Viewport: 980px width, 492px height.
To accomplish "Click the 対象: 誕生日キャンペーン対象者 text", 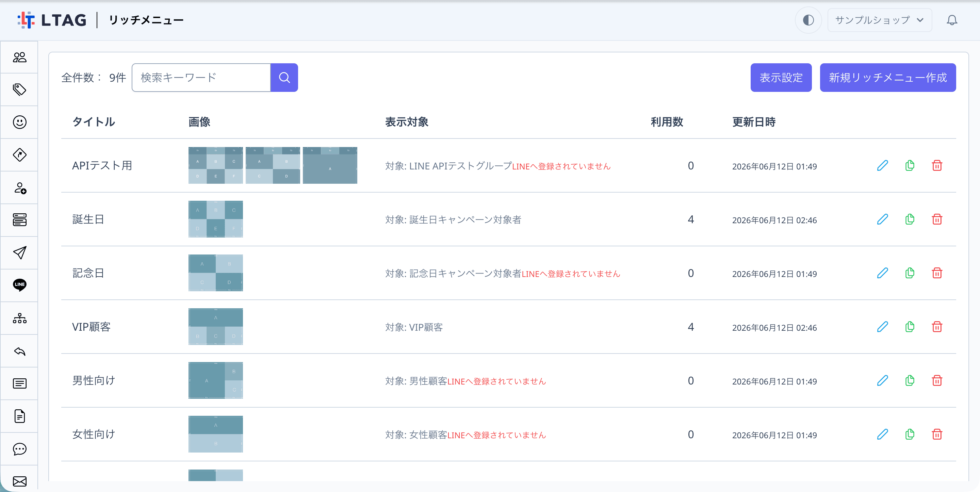I will click(453, 219).
